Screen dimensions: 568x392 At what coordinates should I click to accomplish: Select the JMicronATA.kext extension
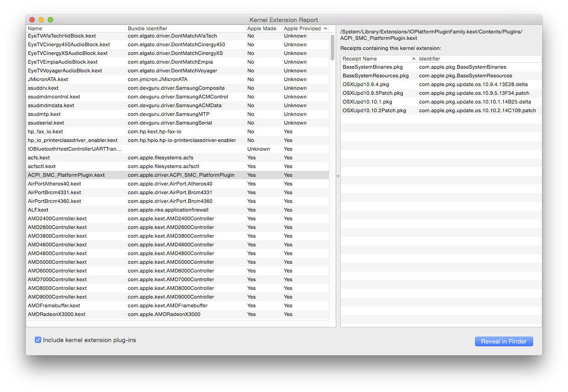point(48,79)
